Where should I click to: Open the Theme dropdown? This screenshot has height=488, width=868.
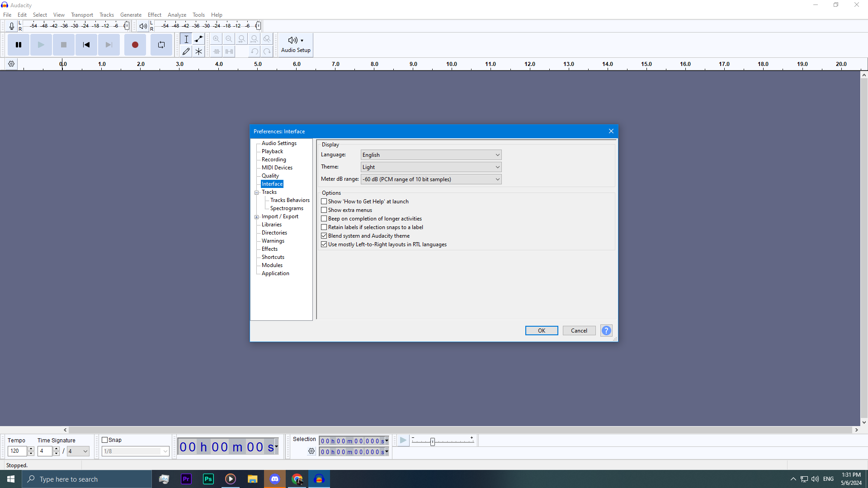point(431,167)
